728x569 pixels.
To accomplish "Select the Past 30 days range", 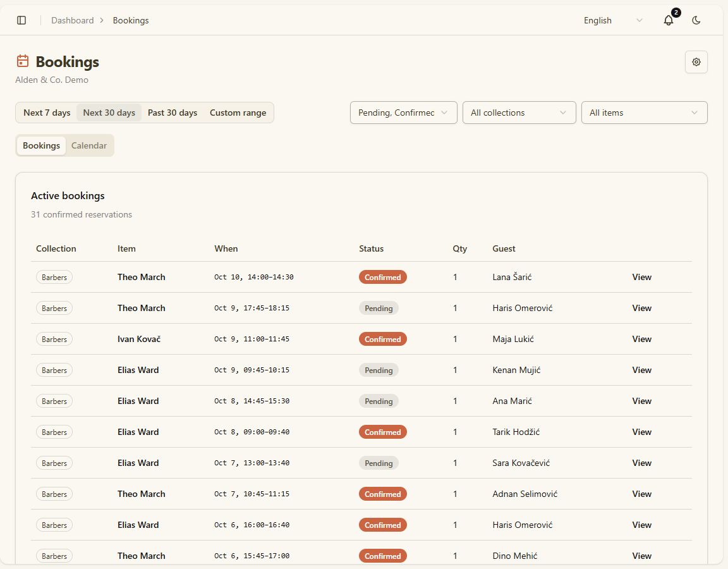I will pyautogui.click(x=173, y=113).
